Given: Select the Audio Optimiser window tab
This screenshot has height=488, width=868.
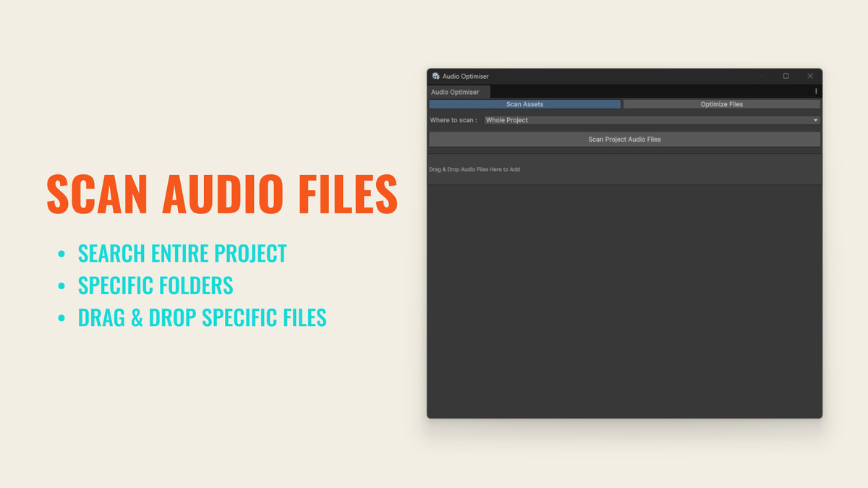Looking at the screenshot, I should click(457, 92).
